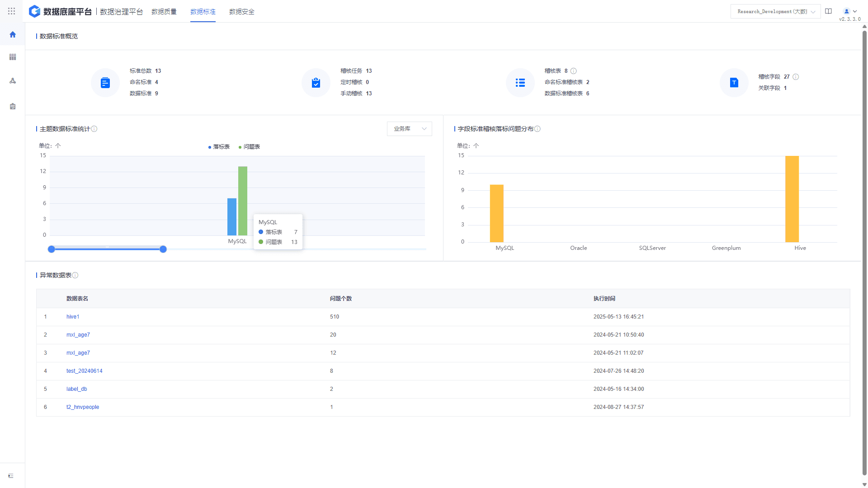Switch to 数据质量 tab
868x488 pixels.
[164, 12]
